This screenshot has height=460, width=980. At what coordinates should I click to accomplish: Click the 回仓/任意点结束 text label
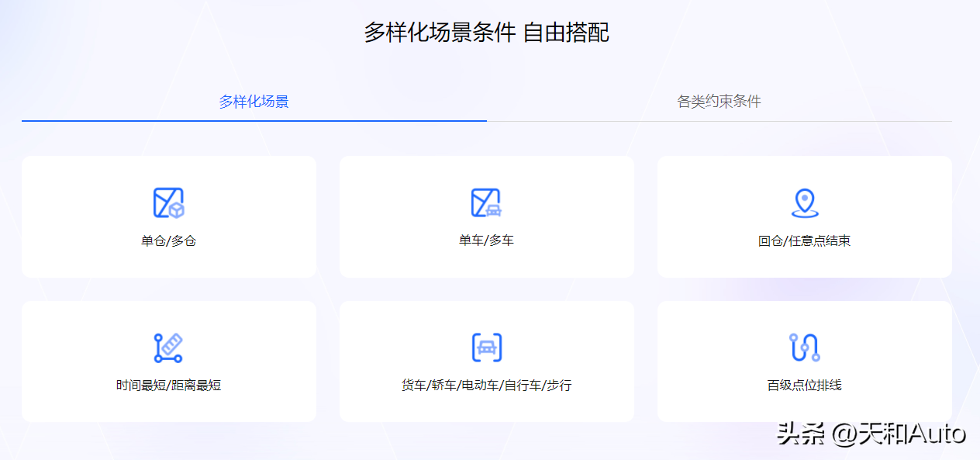tap(805, 240)
